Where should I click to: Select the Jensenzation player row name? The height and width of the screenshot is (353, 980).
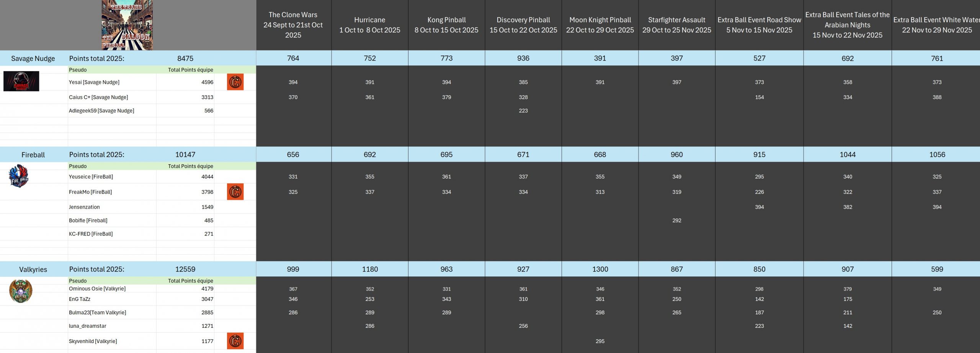(84, 207)
